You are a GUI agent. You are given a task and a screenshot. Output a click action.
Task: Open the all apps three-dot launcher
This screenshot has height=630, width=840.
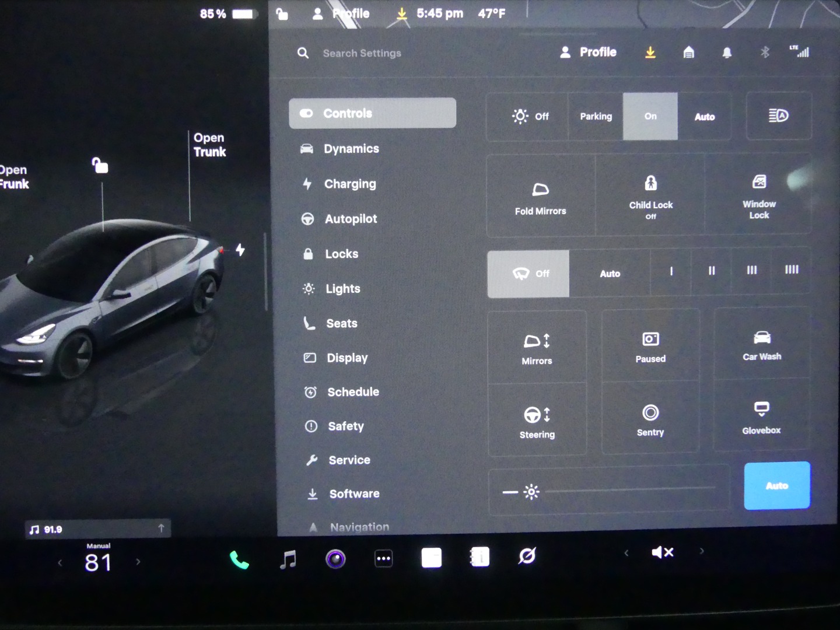(383, 559)
